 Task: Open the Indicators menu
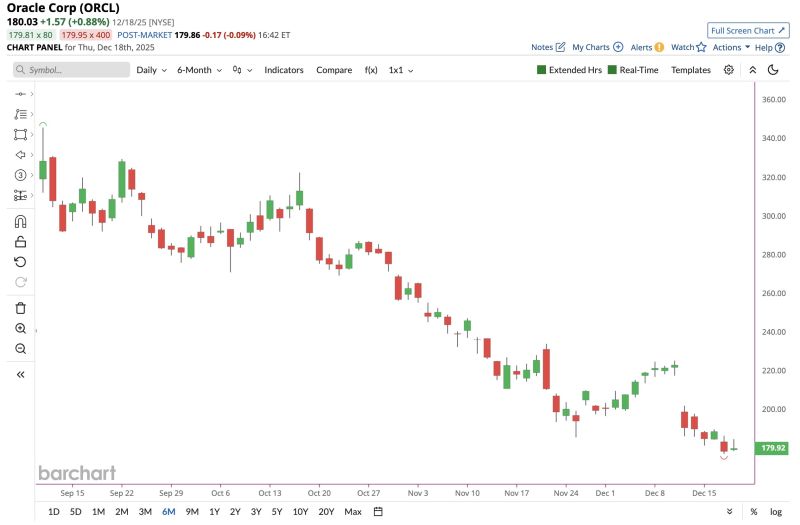[x=284, y=70]
